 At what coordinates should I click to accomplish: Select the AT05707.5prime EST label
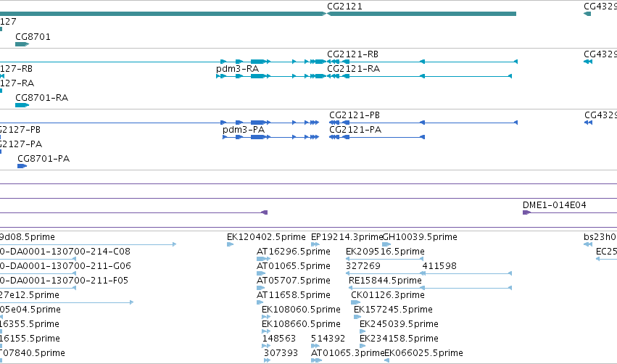[x=294, y=281]
